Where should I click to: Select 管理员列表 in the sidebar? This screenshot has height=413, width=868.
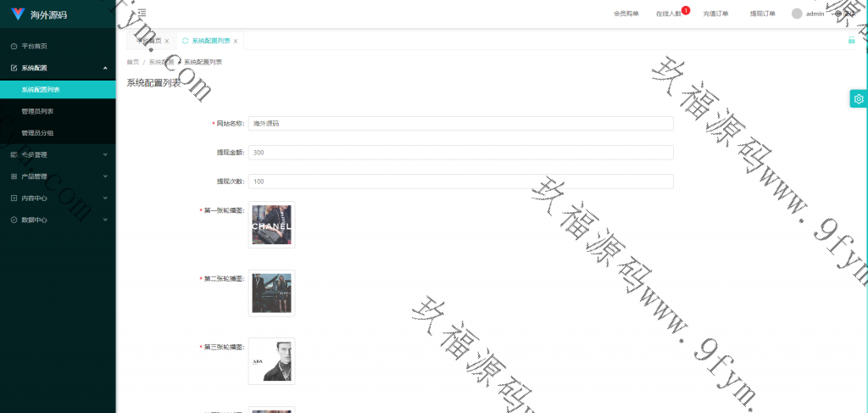37,111
